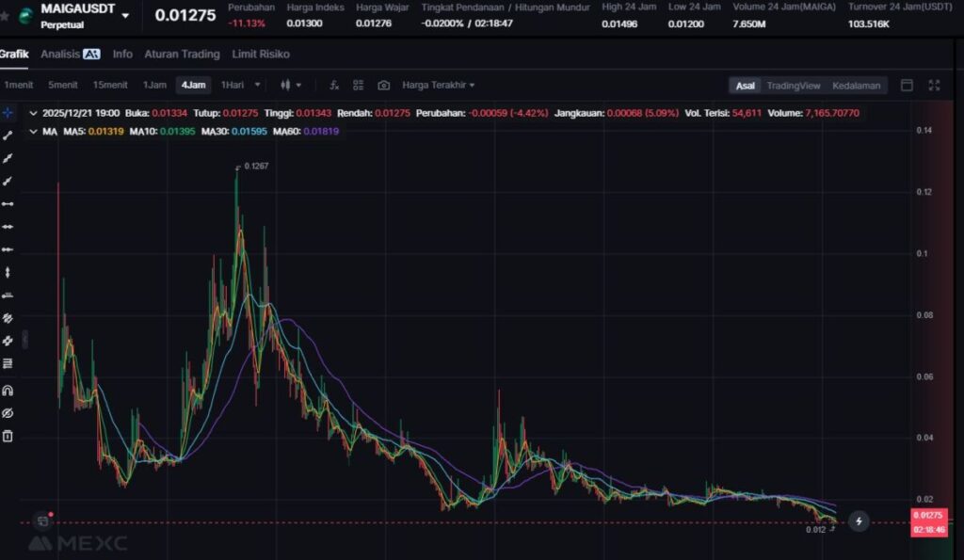Switch chart view to TradingView
This screenshot has width=964, height=560.
click(x=793, y=86)
